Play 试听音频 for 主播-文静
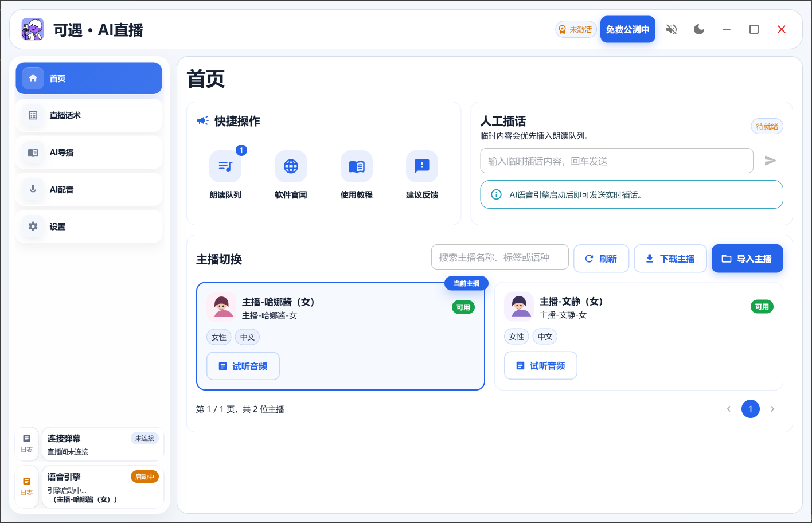The image size is (812, 523). click(541, 365)
